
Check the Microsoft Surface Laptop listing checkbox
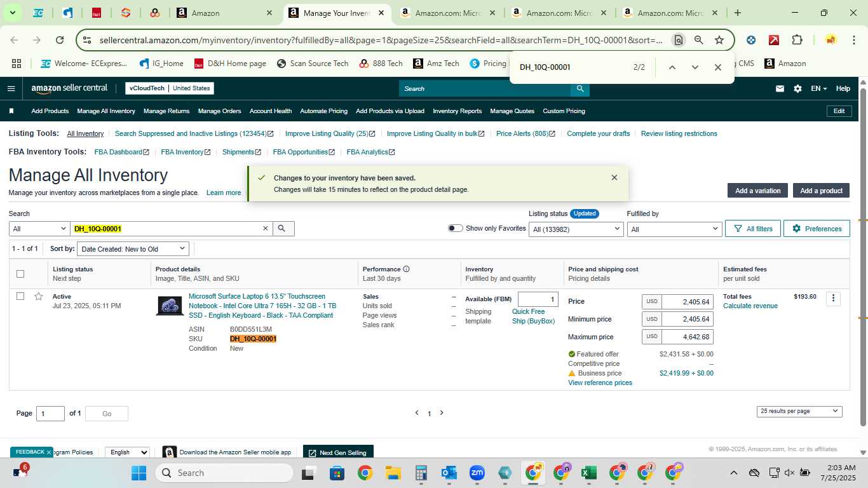(20, 297)
